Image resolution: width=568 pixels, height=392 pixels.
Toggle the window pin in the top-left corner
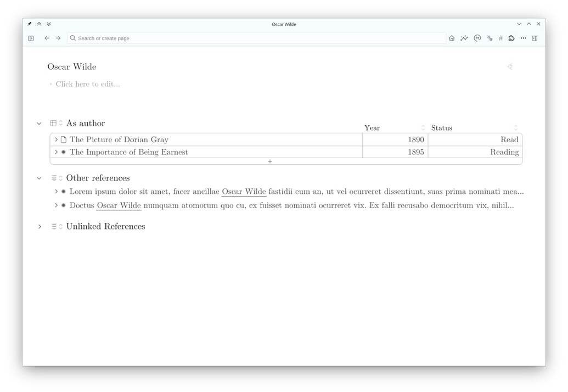click(x=30, y=24)
